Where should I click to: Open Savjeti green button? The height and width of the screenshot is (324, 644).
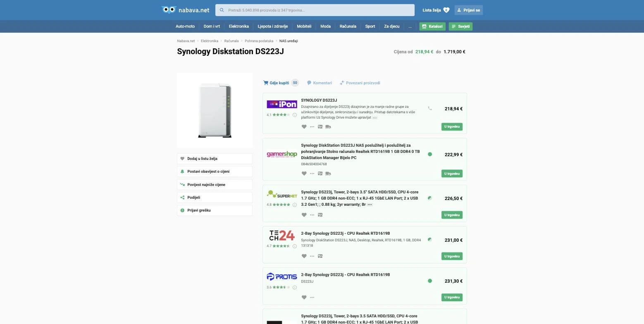tap(460, 26)
